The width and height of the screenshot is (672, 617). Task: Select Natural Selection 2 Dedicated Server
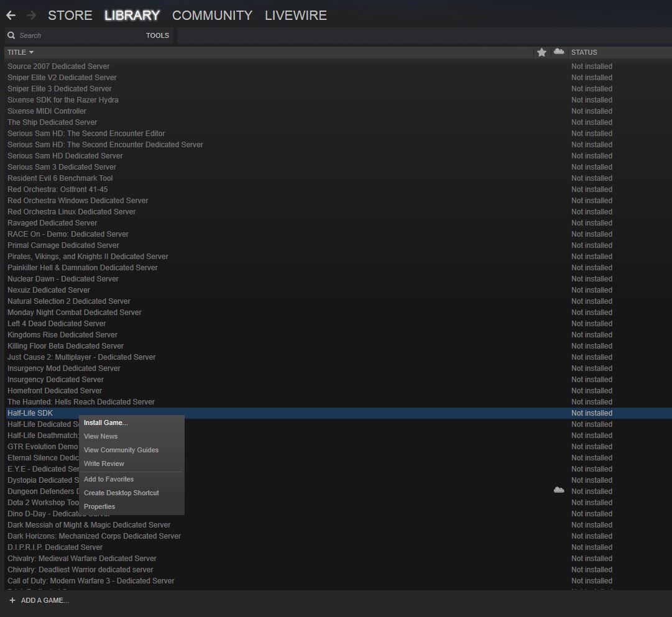(x=338, y=301)
